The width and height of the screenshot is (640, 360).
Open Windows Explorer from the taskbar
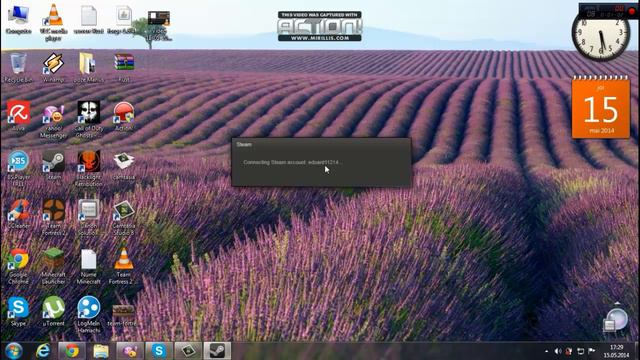tap(100, 351)
